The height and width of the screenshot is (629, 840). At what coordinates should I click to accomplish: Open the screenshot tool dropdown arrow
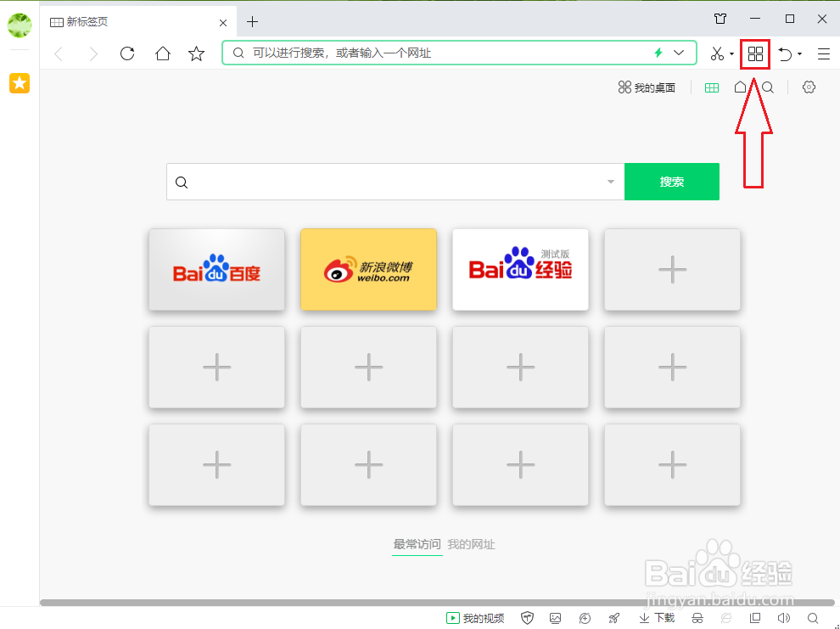[731, 53]
